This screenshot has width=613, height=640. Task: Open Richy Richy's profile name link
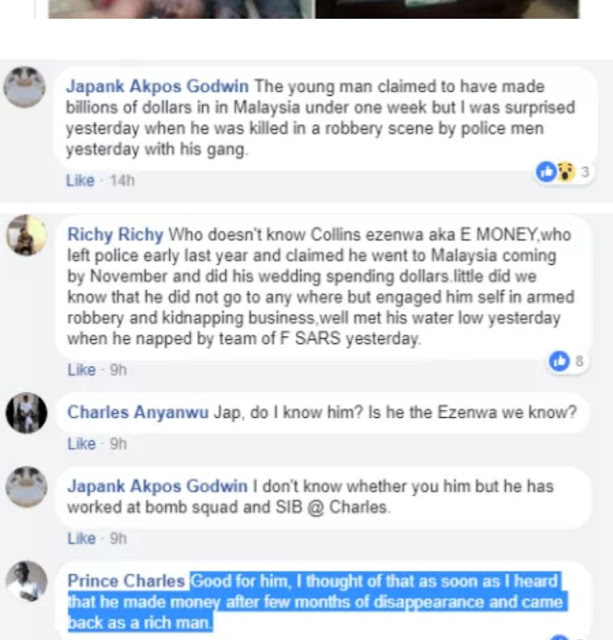click(x=114, y=235)
